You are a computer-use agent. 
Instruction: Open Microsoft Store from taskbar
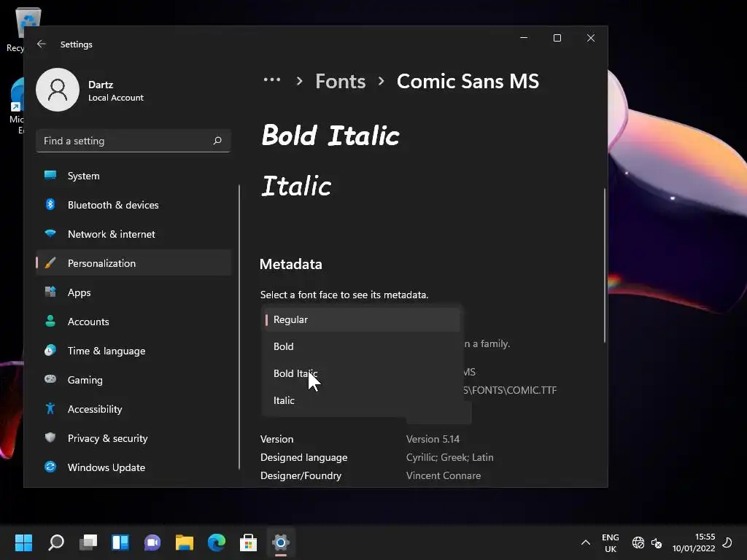pyautogui.click(x=248, y=542)
